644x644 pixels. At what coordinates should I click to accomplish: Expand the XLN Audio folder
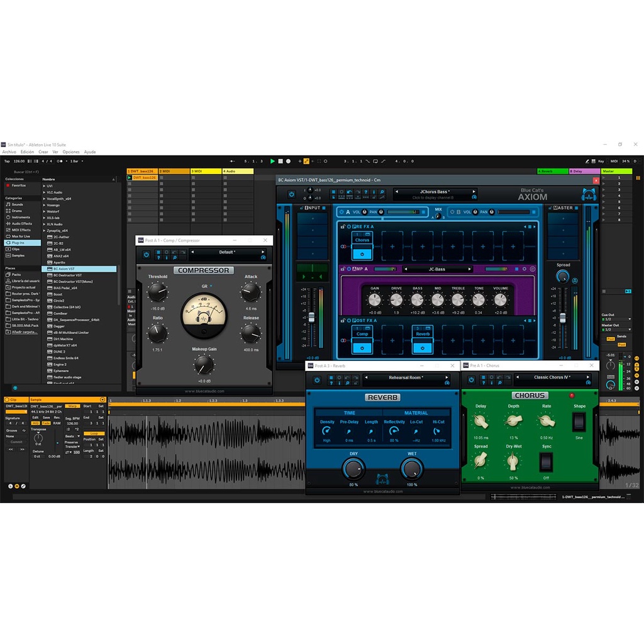(x=44, y=225)
